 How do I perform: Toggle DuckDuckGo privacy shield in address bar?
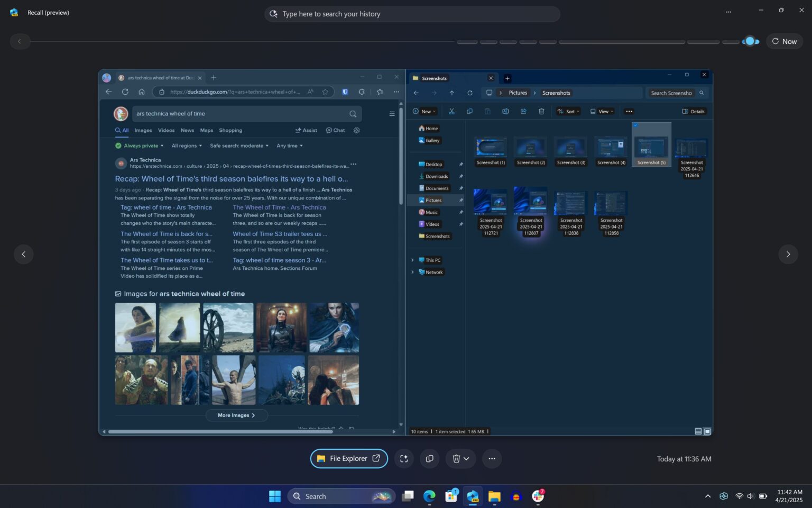coord(345,92)
